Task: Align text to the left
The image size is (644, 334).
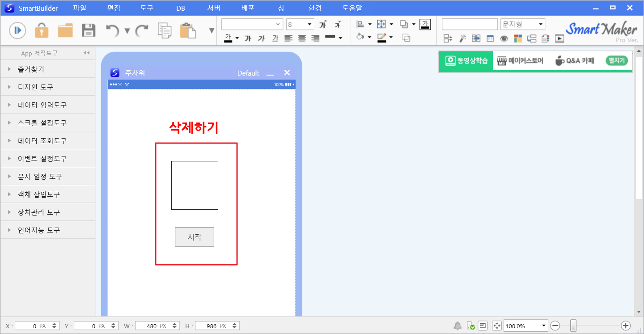Action: (x=288, y=38)
